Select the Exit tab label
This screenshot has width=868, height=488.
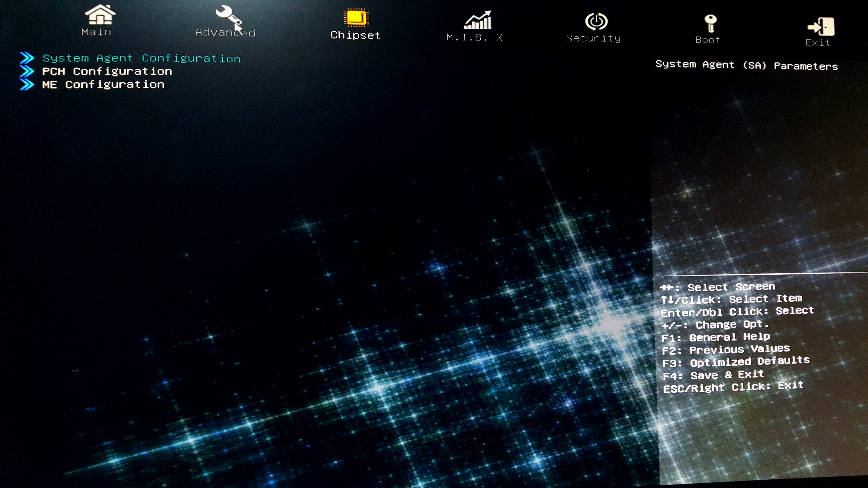coord(818,42)
